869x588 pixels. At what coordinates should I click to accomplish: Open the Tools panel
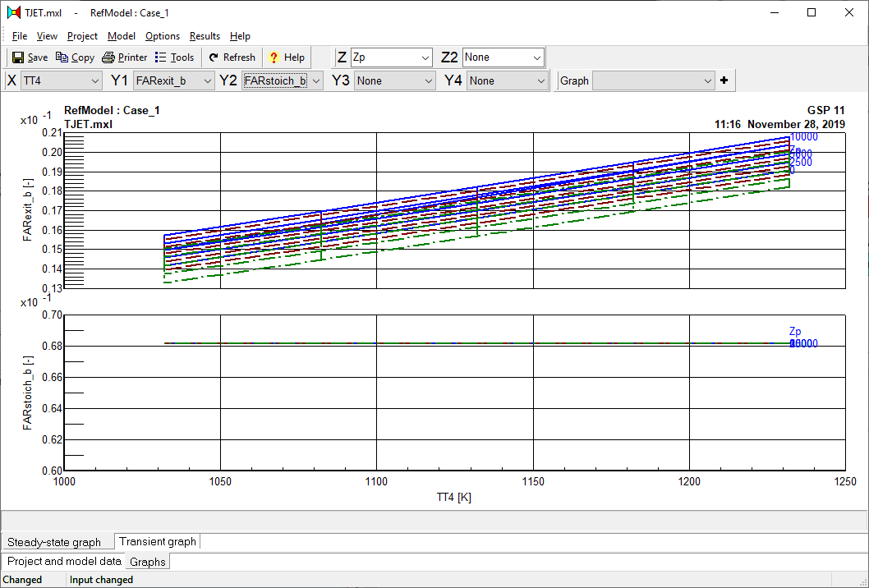175,57
